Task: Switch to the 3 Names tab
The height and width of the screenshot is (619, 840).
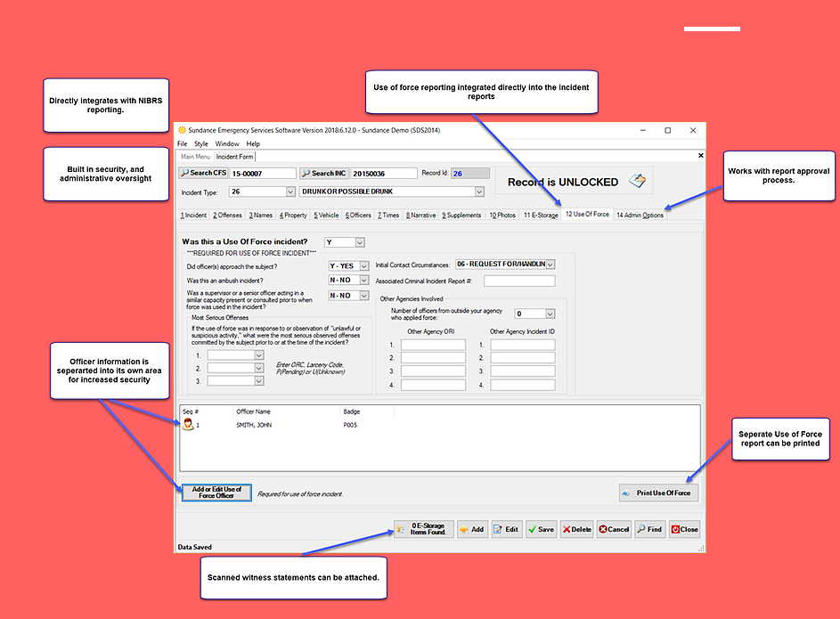Action: coord(261,216)
